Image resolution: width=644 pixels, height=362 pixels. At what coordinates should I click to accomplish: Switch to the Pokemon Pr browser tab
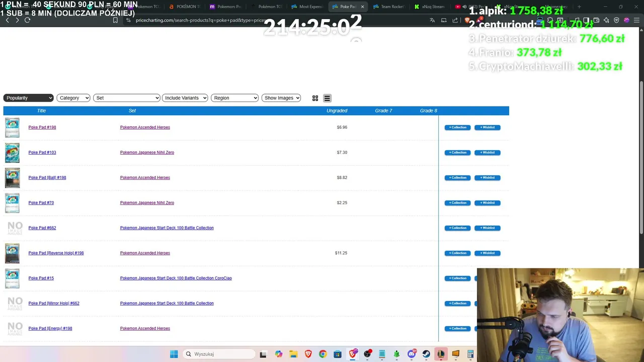[x=226, y=7]
